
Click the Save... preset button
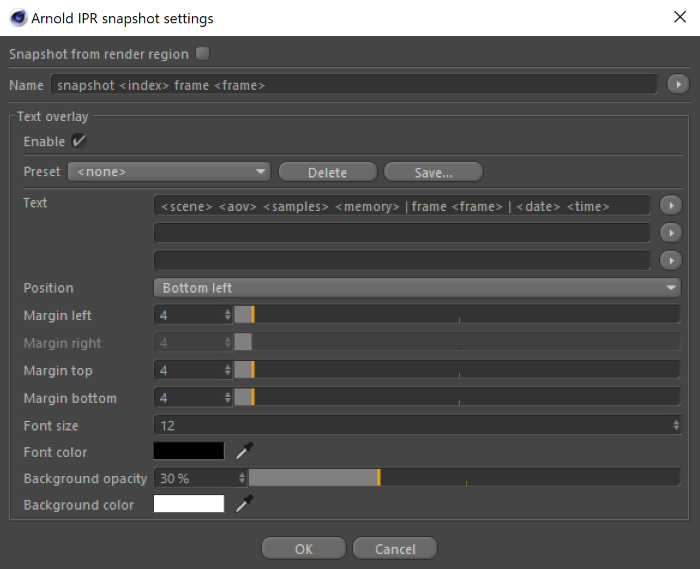(433, 172)
